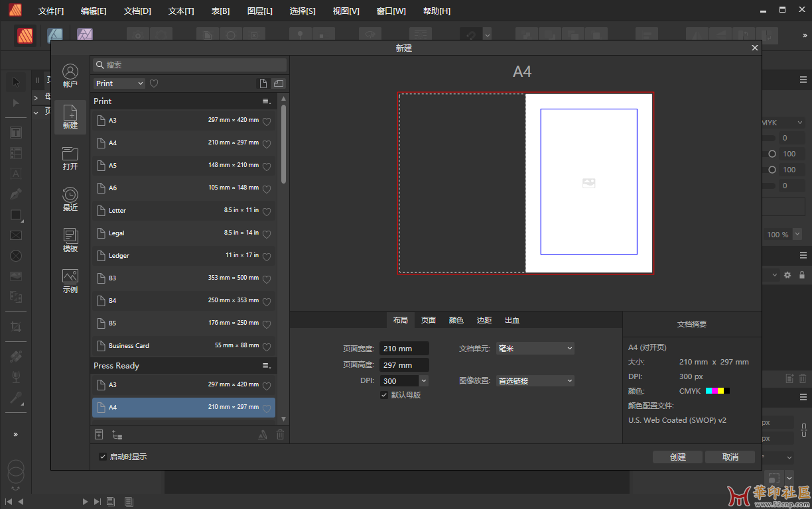Select the Artistic Text tool in main window
The width and height of the screenshot is (812, 509).
16,174
